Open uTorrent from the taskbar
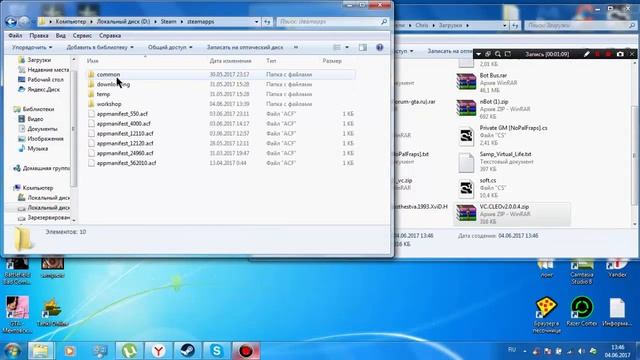Image resolution: width=640 pixels, height=360 pixels. tap(129, 351)
